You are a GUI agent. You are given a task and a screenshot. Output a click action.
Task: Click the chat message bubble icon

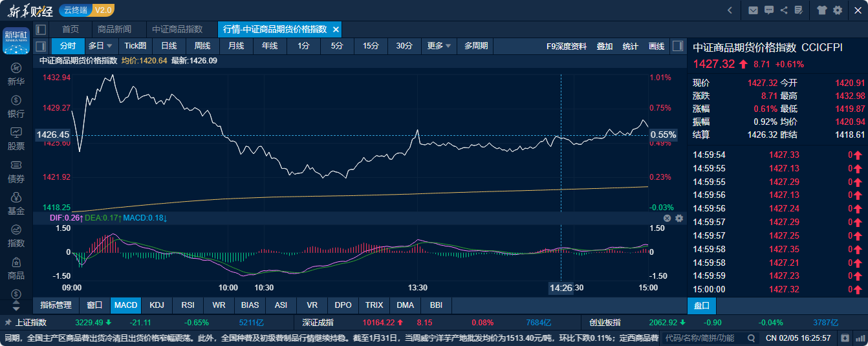click(x=768, y=10)
